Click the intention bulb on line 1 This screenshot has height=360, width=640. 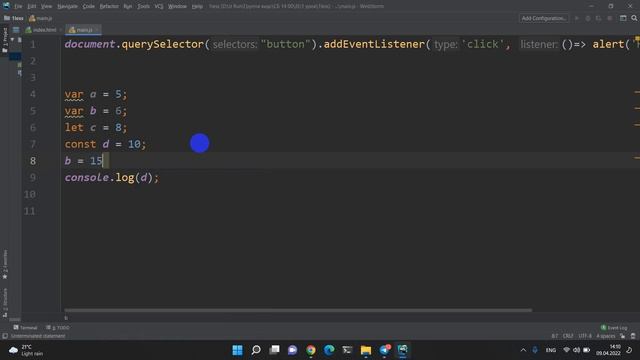(x=637, y=39)
